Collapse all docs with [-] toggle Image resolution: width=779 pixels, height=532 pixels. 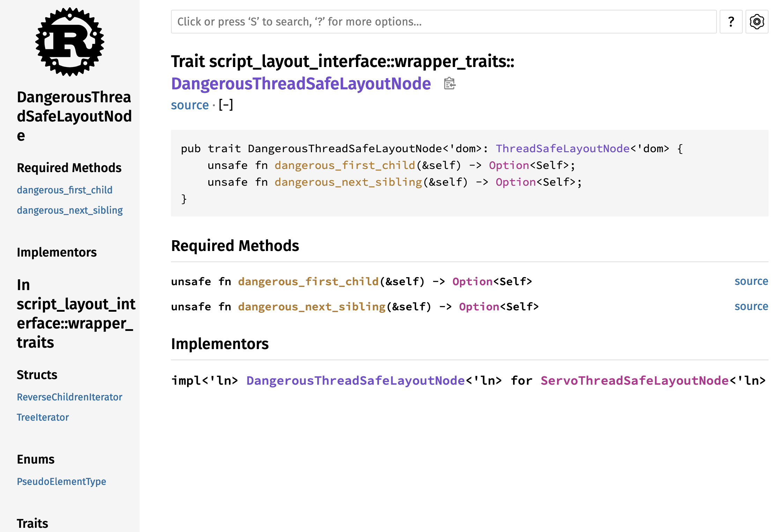[x=225, y=105]
